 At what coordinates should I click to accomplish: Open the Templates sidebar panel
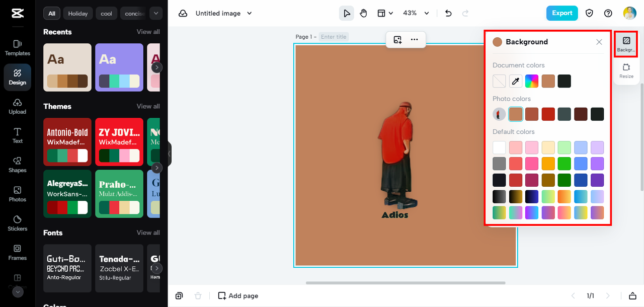(x=18, y=48)
